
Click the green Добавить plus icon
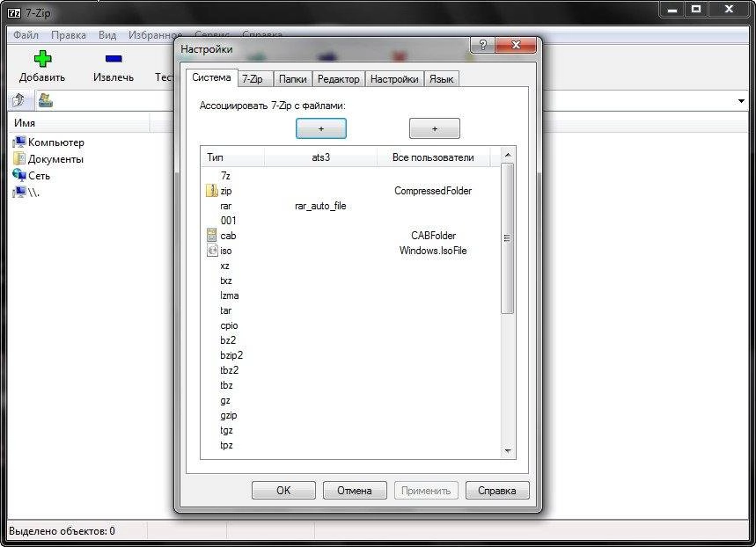pyautogui.click(x=42, y=59)
